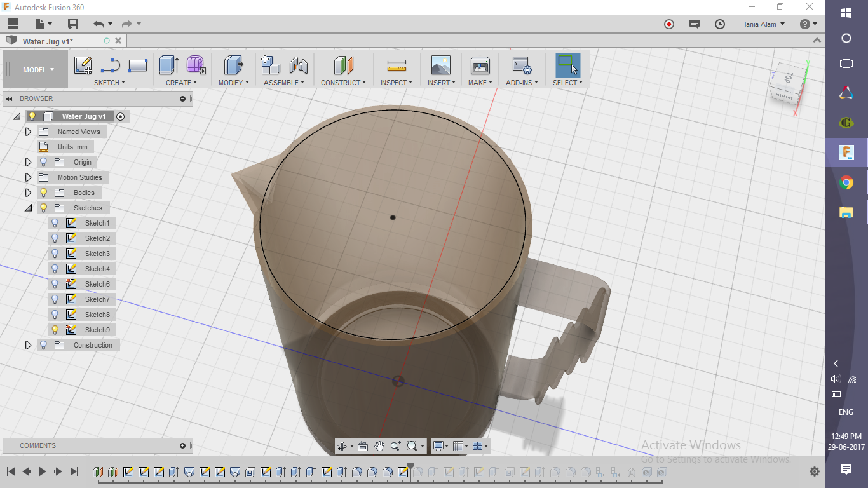Expand the COMMENTS panel plus button
This screenshot has height=488, width=868.
(x=183, y=445)
